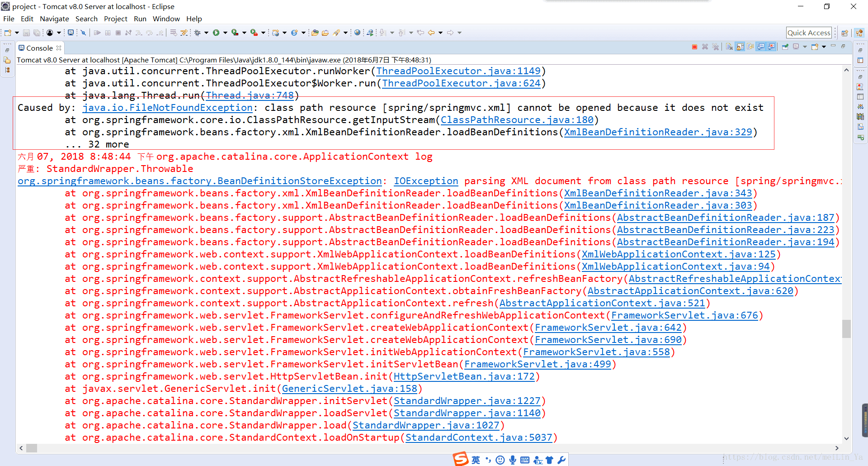Clear the console output
This screenshot has height=466, width=868.
729,47
